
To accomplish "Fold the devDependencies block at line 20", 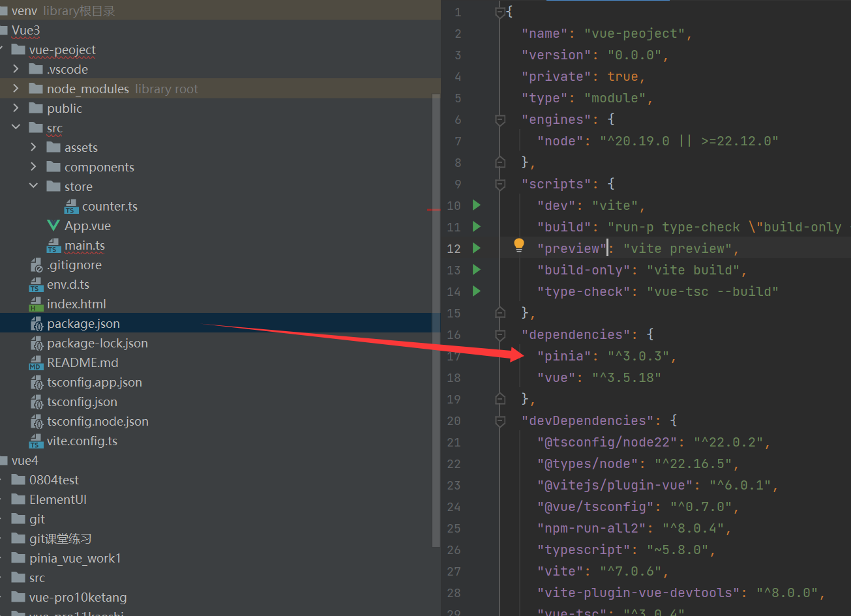I will [x=500, y=420].
